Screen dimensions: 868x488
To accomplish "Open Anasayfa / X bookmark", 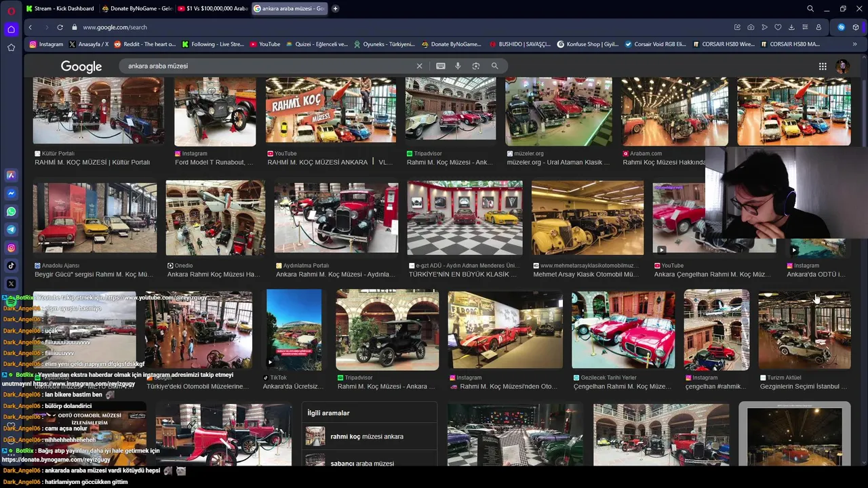I will [x=88, y=44].
